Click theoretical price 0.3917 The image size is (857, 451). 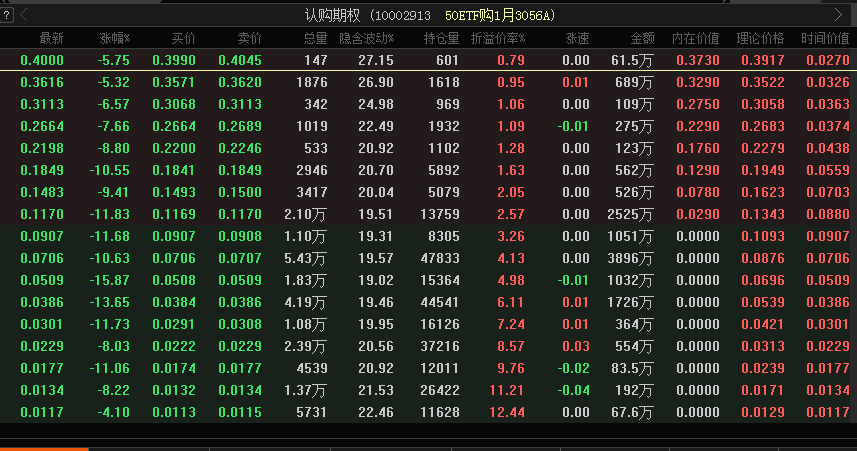coord(763,60)
